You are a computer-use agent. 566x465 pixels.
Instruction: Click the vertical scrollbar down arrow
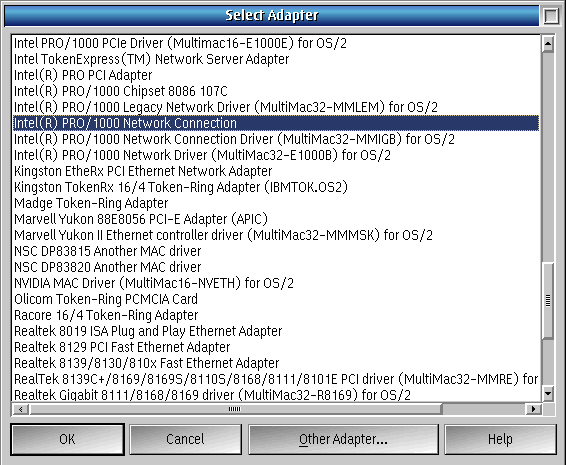[548, 393]
